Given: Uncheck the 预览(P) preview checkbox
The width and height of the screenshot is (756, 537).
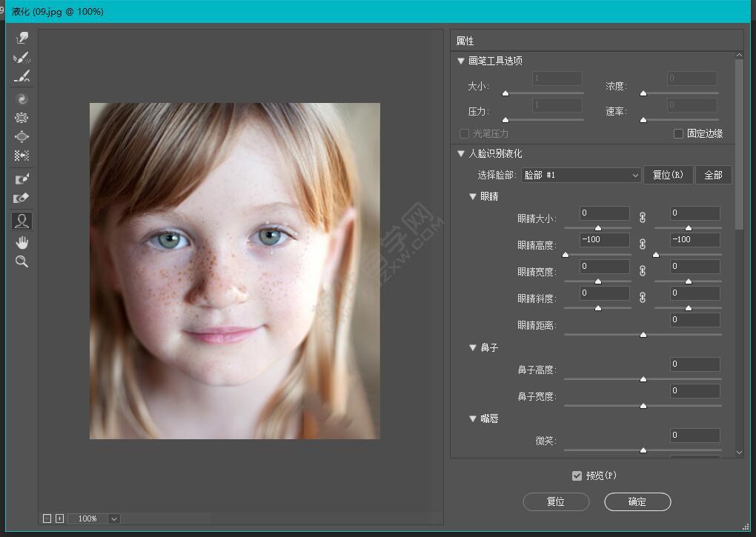Looking at the screenshot, I should click(x=577, y=476).
